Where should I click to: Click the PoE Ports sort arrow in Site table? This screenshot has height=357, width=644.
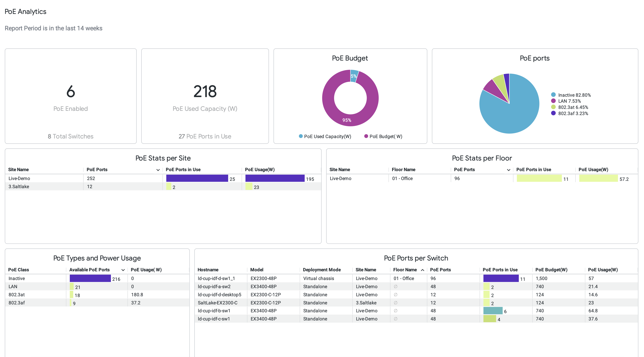click(158, 170)
